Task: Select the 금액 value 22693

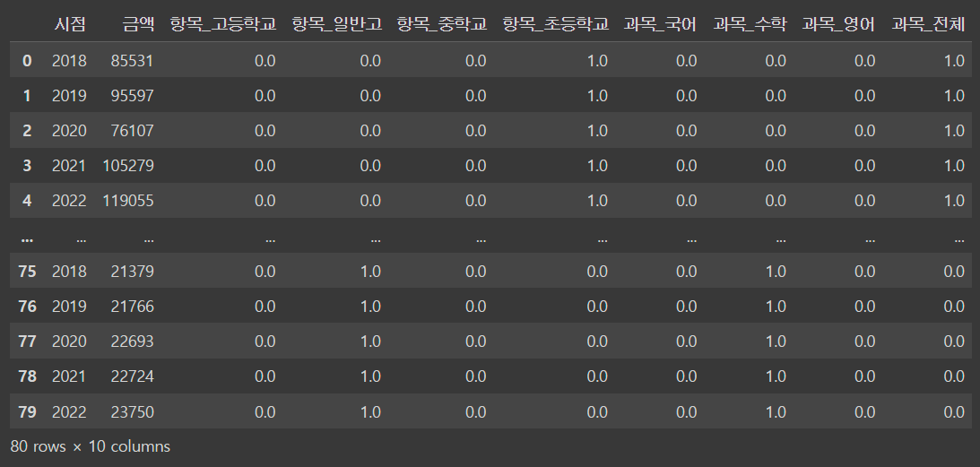Action: (132, 342)
